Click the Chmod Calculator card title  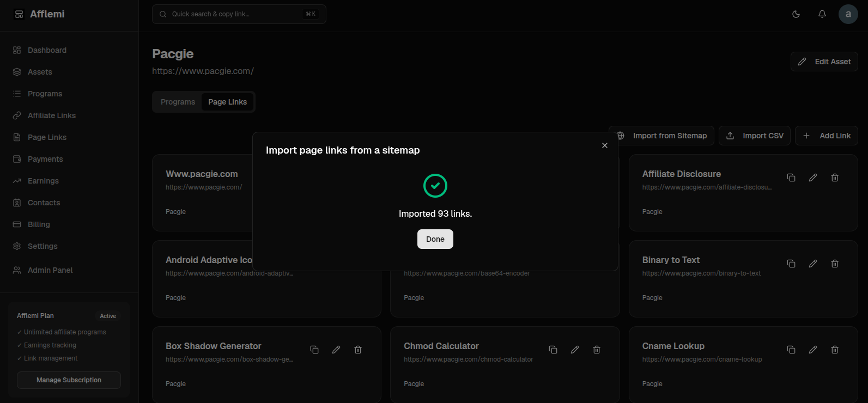[x=441, y=346]
